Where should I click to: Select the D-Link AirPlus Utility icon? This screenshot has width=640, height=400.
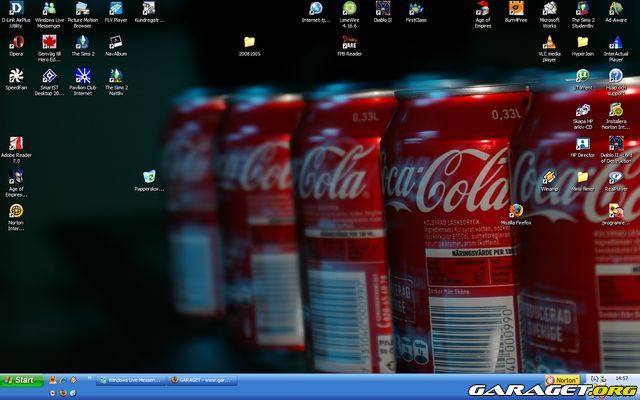[16, 9]
